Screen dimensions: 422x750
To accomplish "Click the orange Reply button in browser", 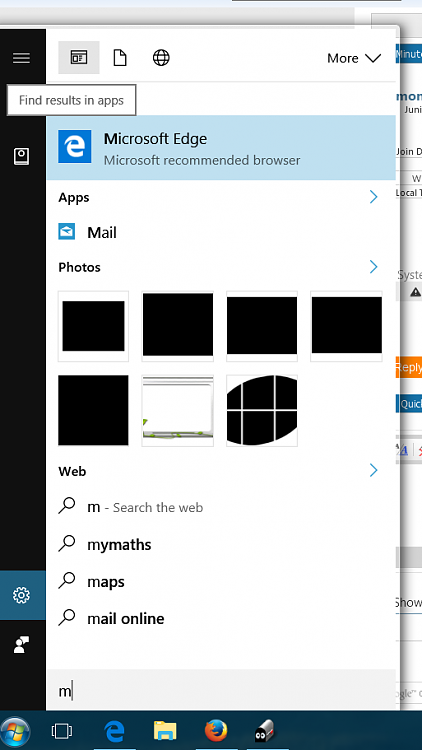I will point(409,367).
